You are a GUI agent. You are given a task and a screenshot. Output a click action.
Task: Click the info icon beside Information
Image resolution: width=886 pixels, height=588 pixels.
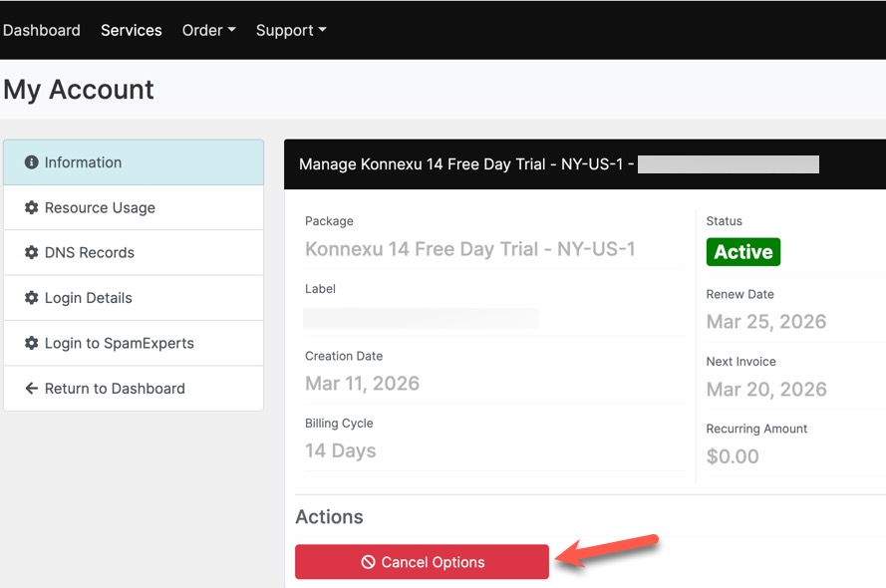pyautogui.click(x=31, y=161)
